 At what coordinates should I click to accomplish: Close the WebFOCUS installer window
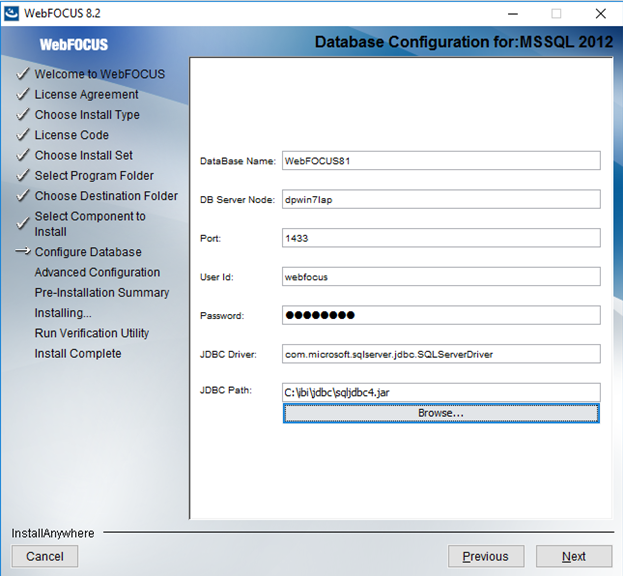[601, 14]
